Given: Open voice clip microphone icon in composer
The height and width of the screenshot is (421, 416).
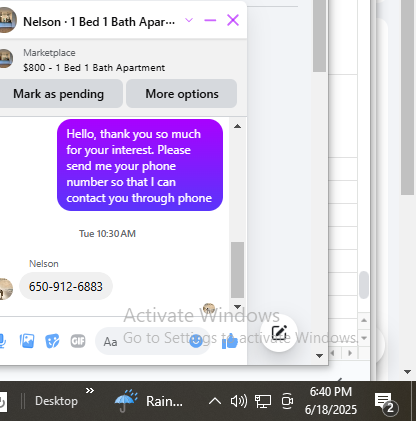Looking at the screenshot, I should click(2, 341).
